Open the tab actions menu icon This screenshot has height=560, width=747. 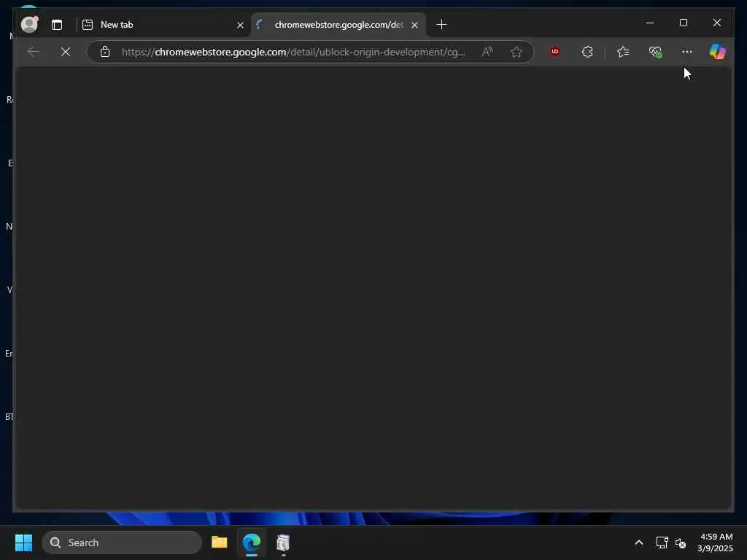pos(57,25)
